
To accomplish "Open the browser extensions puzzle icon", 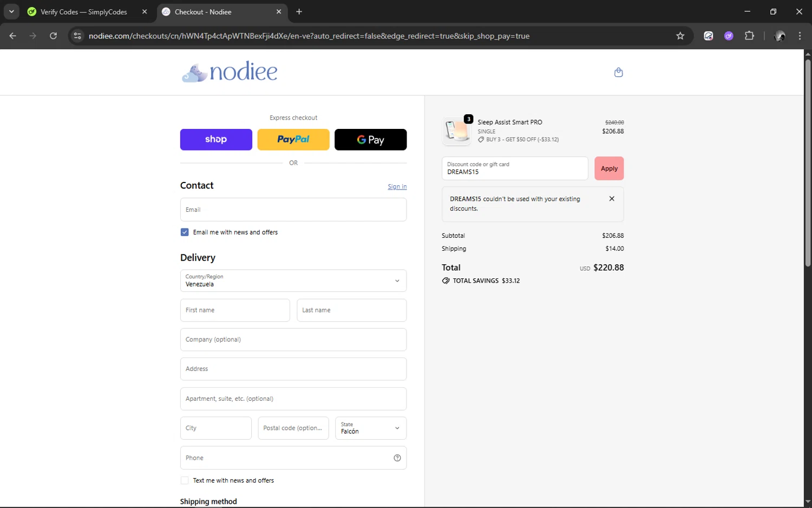I will tap(749, 36).
